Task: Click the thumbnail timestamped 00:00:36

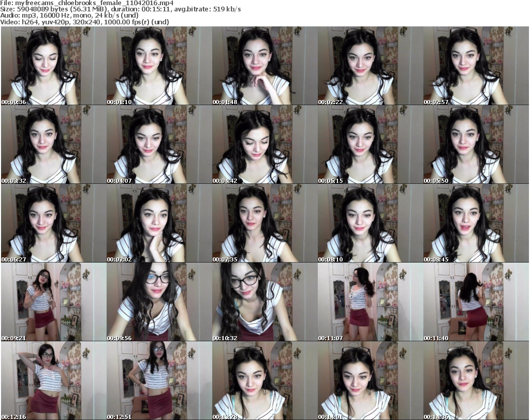Action: pos(53,66)
